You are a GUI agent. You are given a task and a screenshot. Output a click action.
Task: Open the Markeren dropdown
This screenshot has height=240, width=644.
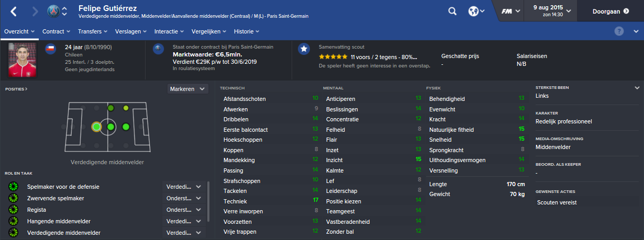(188, 89)
